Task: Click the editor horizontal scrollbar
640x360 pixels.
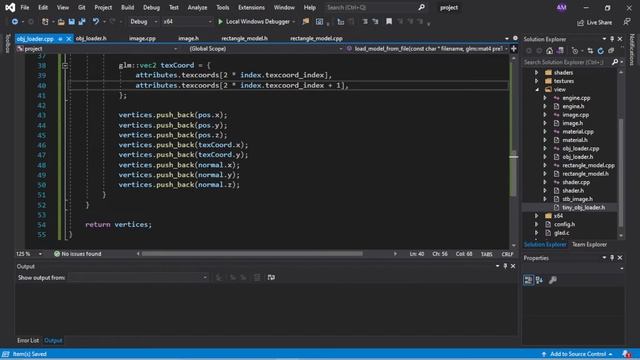Action: [252, 254]
